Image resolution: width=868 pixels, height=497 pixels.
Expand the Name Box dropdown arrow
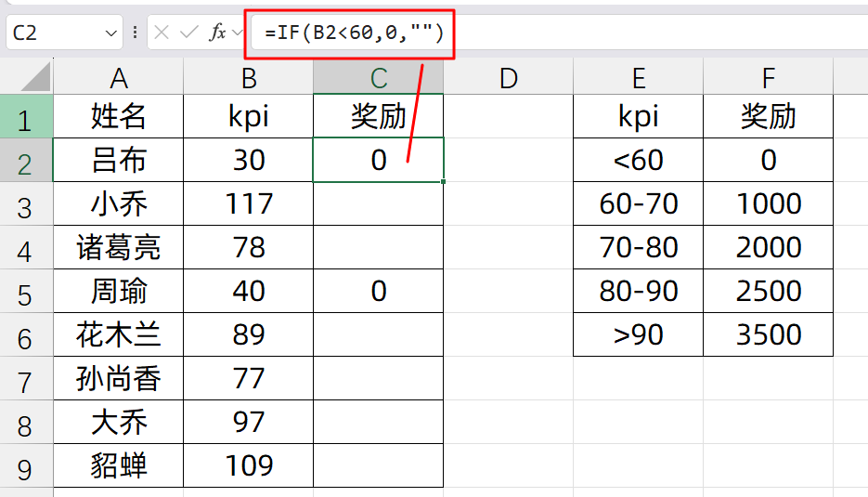(110, 33)
